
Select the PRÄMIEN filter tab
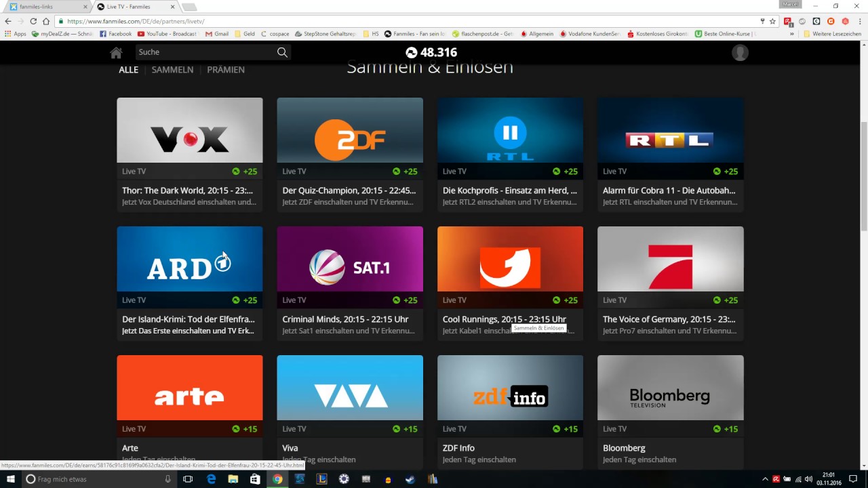(x=226, y=70)
